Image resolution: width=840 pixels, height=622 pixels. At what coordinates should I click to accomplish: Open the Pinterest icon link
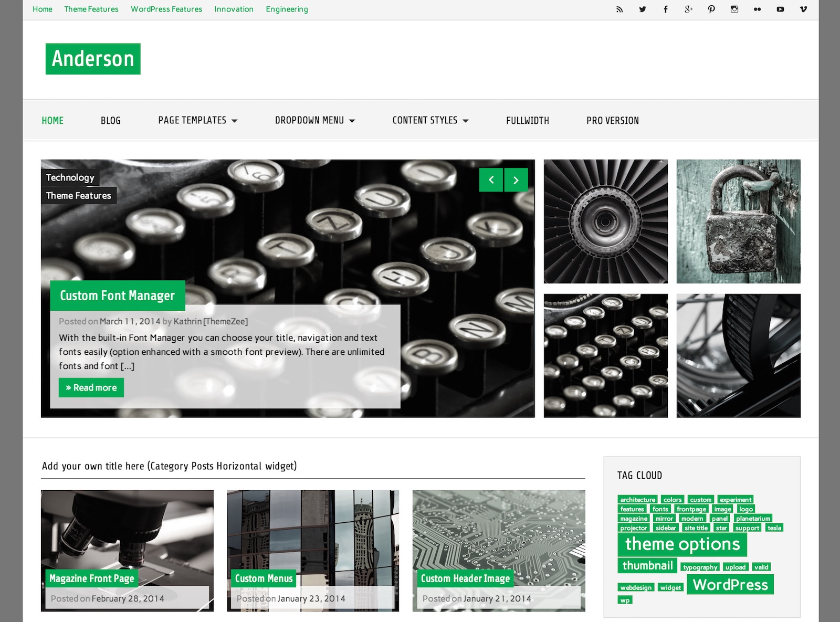pyautogui.click(x=711, y=9)
